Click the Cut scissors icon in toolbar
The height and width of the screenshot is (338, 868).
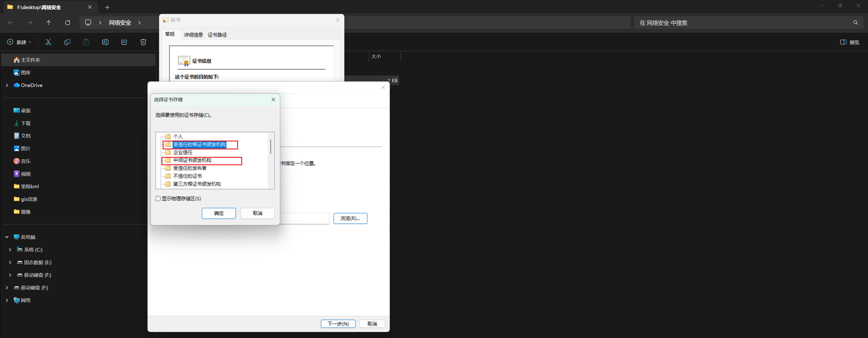coord(48,42)
